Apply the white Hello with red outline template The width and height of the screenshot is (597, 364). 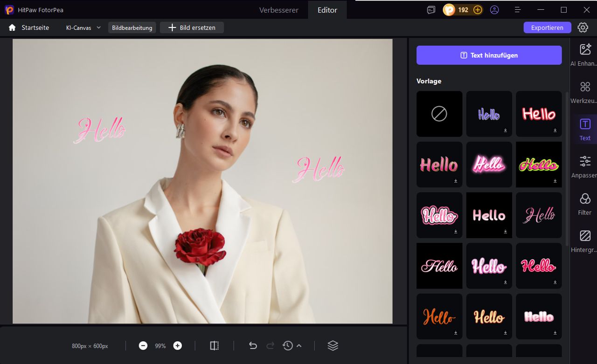point(539,114)
